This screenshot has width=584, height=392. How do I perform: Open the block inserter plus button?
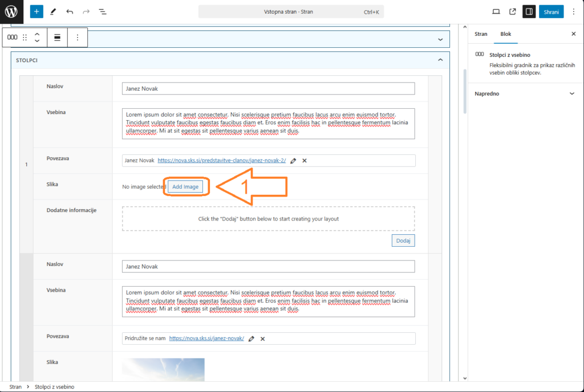click(x=36, y=11)
